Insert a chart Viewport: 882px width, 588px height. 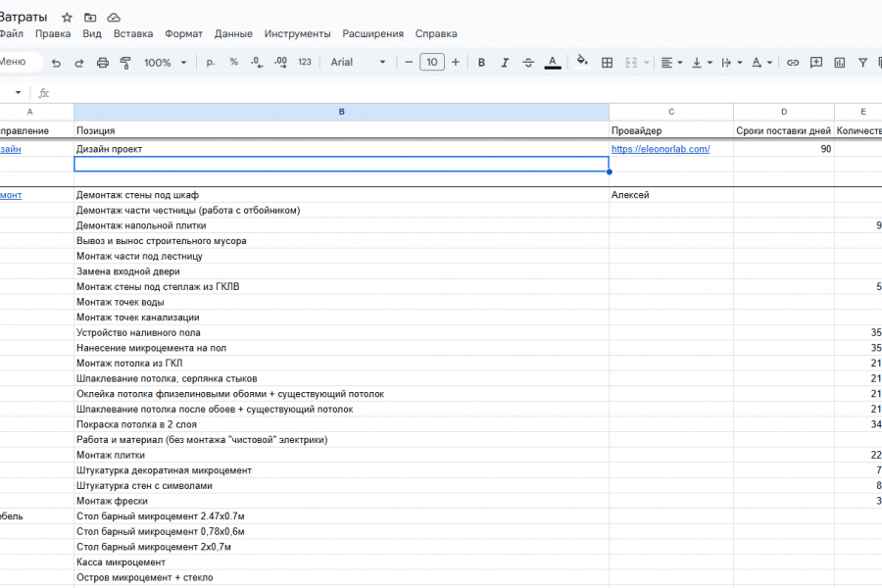(839, 63)
